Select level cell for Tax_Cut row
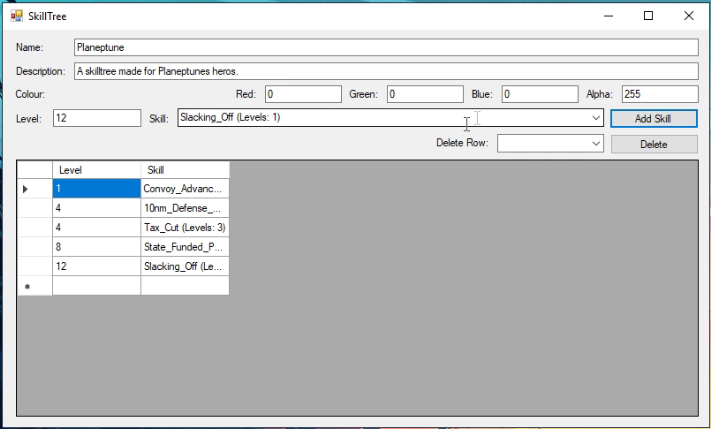This screenshot has height=429, width=711. [97, 227]
